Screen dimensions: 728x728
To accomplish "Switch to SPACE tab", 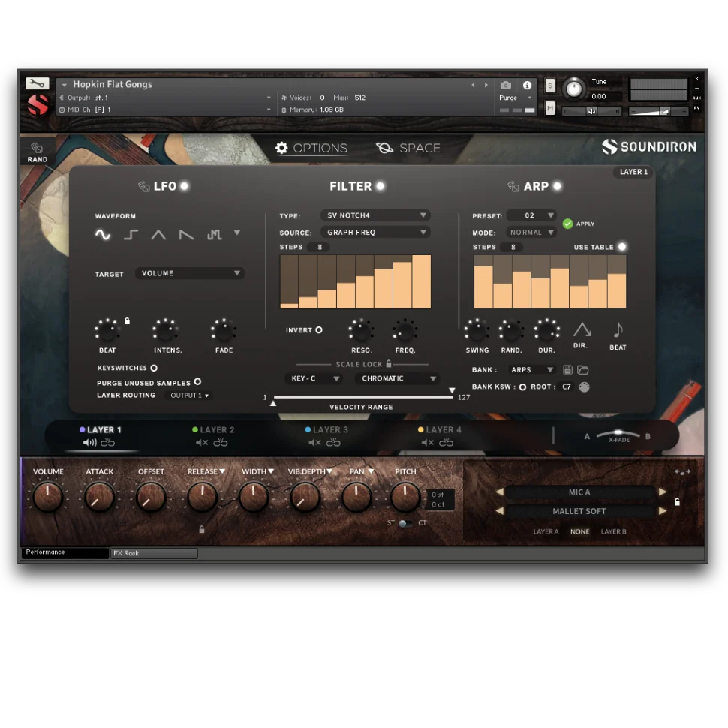I will click(408, 148).
